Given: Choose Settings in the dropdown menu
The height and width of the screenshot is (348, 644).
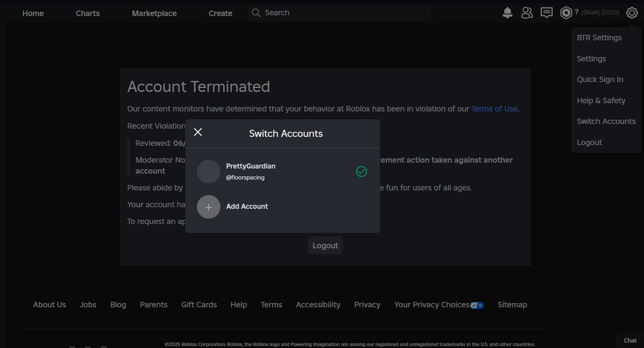Looking at the screenshot, I should 591,58.
